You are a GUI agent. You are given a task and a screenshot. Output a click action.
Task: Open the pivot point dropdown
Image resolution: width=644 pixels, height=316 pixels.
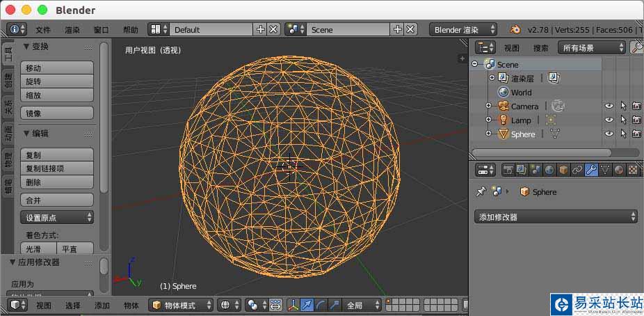[257, 306]
